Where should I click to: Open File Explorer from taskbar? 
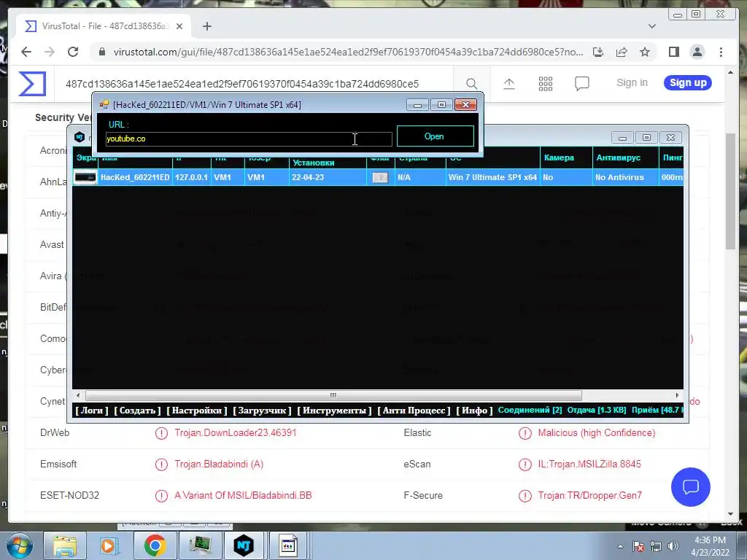click(64, 545)
